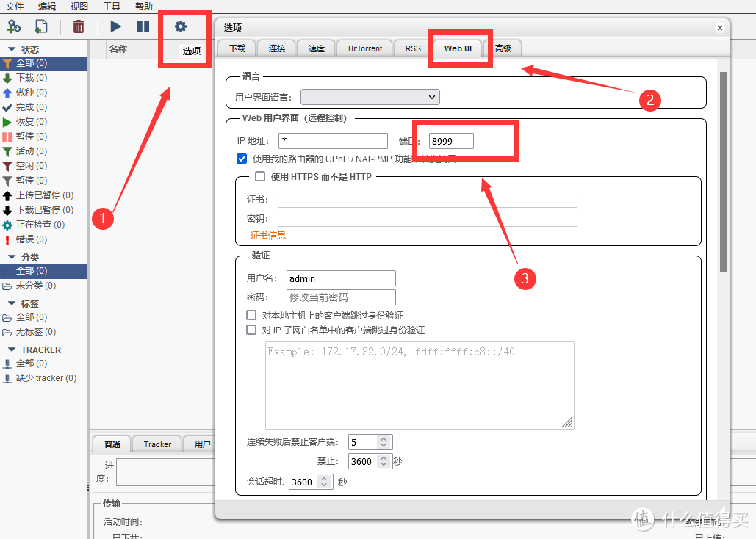The height and width of the screenshot is (539, 756).
Task: Enable 对本地主机上的客户端跳过身份验证 checkbox
Action: click(251, 315)
